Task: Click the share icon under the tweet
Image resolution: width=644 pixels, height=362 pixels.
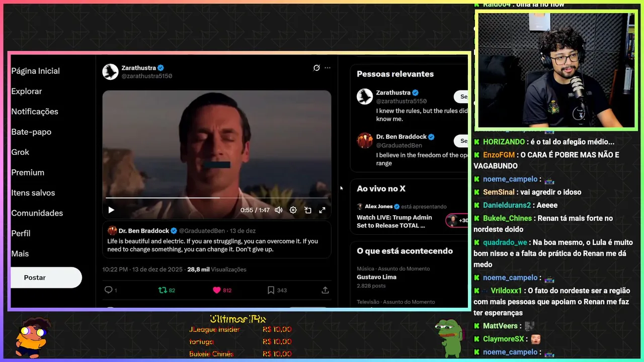Action: tap(325, 290)
